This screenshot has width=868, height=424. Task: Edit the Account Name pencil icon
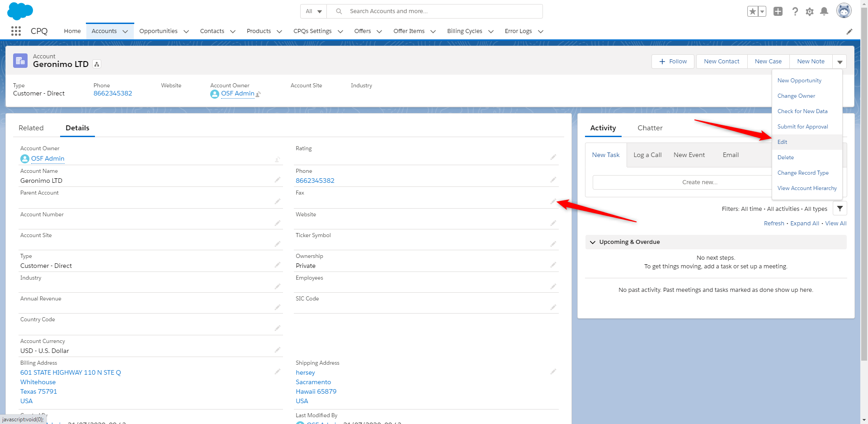coord(278,180)
